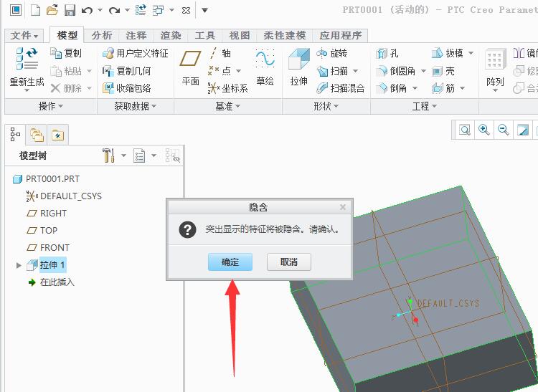Screen dimensions: 538x392
Task: Switch to the 模型 tab
Action: [x=67, y=35]
